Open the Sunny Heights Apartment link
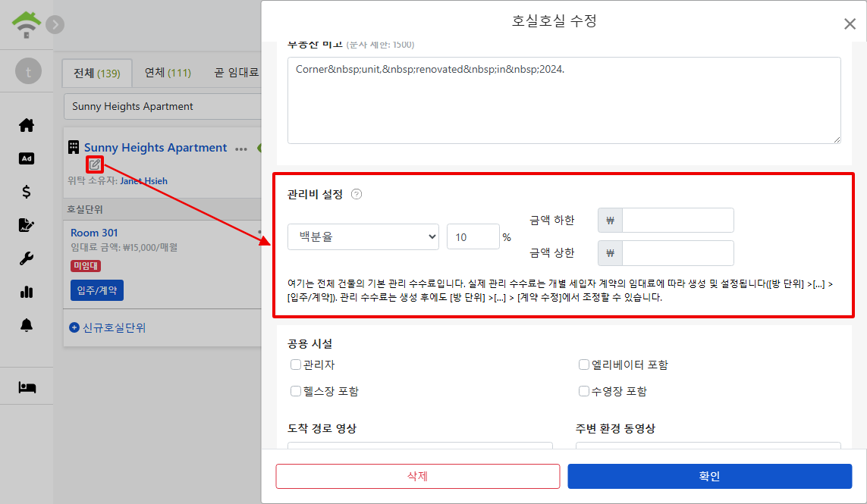Image resolution: width=867 pixels, height=504 pixels. (155, 148)
